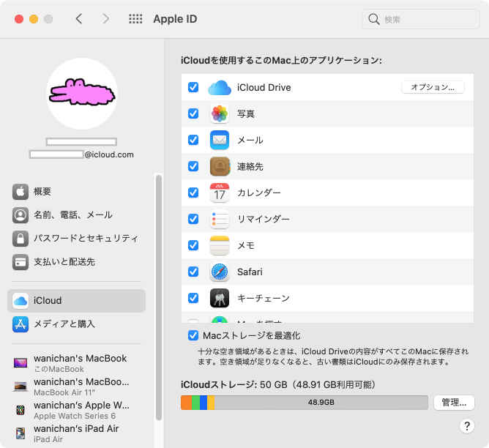Uncheck the キーチェーン checkbox
Viewport: 489px width, 448px height.
coord(193,298)
